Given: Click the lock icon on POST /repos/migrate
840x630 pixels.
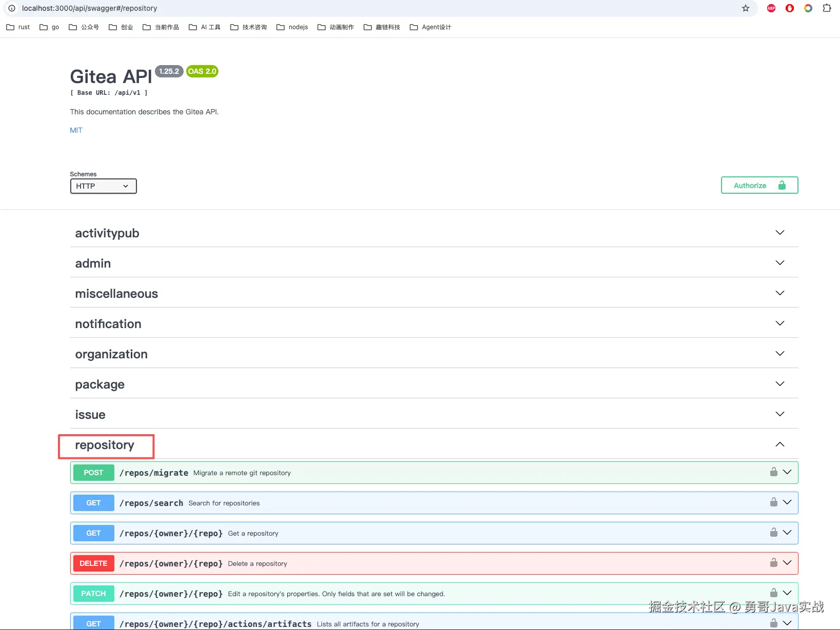Looking at the screenshot, I should point(773,472).
